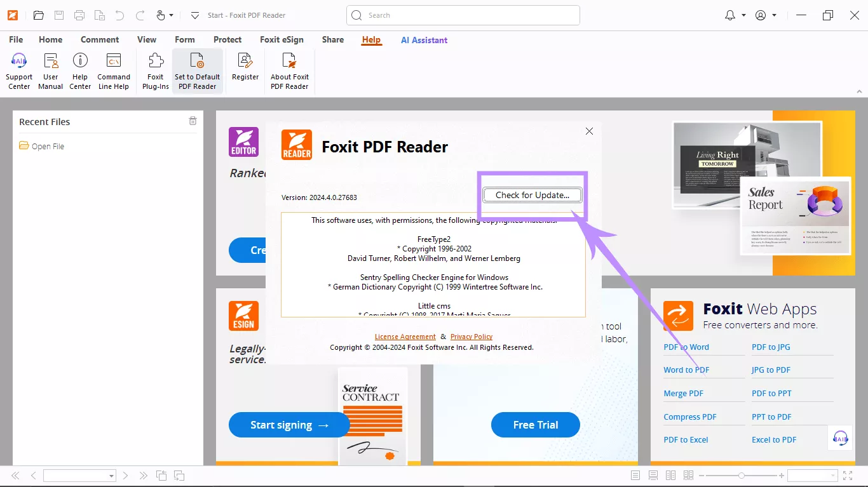Show Command Line Help
Screen dimensions: 868x487
(x=114, y=71)
